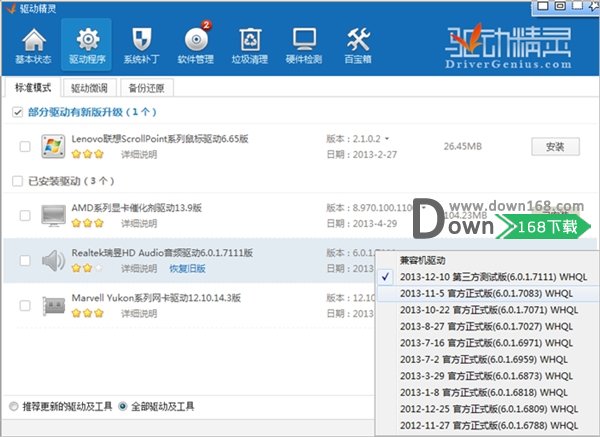Click the 恢复旧版 link for Realtek driver
The height and width of the screenshot is (437, 600).
(187, 268)
